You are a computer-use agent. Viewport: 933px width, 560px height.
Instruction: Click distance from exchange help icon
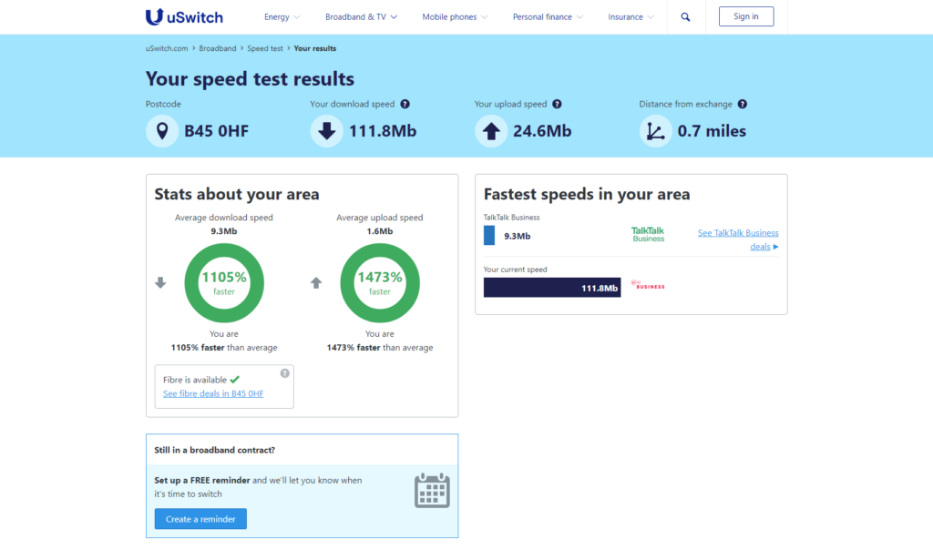[x=742, y=104]
